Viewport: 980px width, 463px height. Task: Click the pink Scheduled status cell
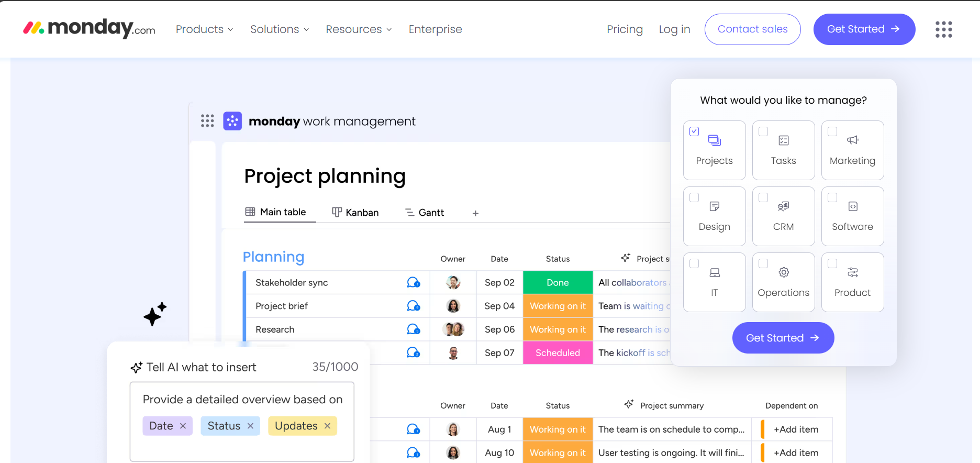coord(558,353)
